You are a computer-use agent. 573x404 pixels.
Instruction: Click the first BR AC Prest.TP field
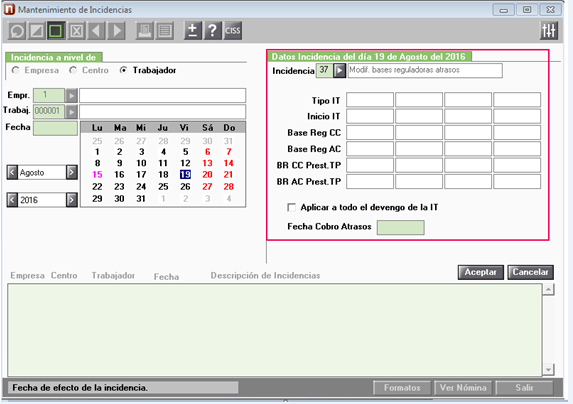(370, 182)
